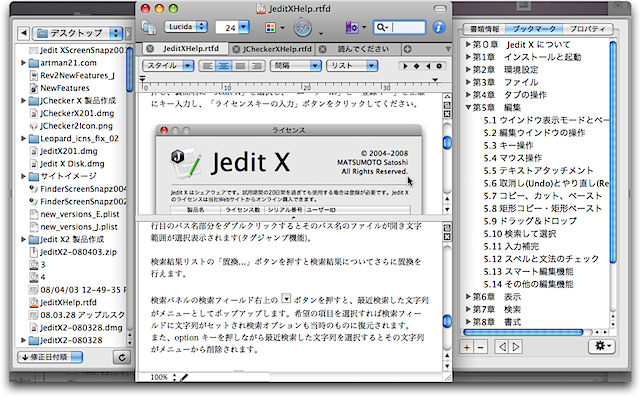Select NewFeatures file in drawer
The image size is (640, 397).
pyautogui.click(x=64, y=88)
